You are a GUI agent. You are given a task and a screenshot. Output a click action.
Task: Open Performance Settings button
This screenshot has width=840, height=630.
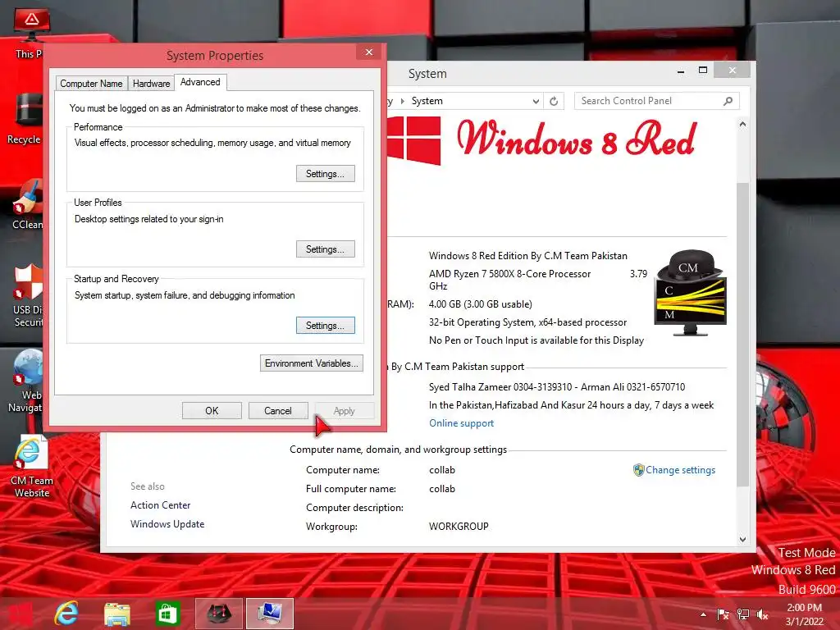pos(325,174)
